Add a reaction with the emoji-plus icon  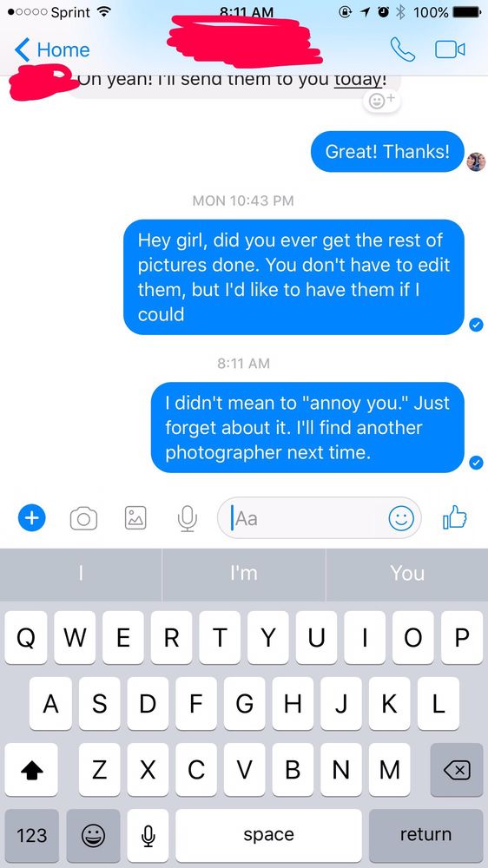(x=382, y=101)
